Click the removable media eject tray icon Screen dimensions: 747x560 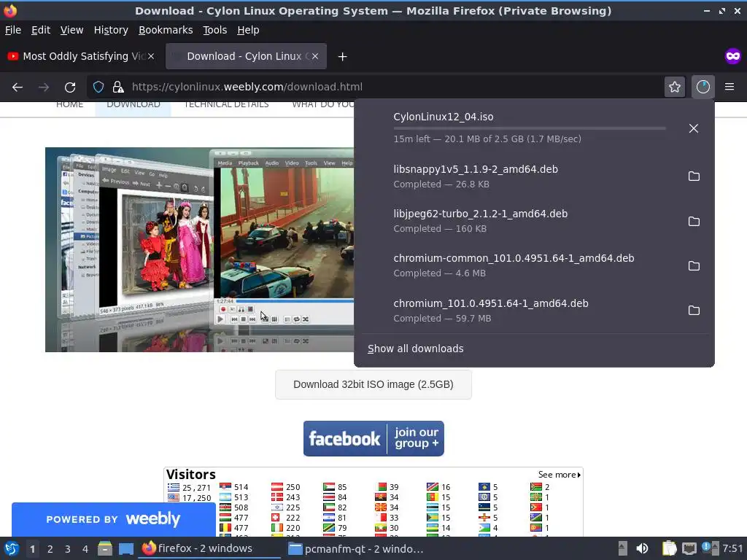[x=622, y=548]
